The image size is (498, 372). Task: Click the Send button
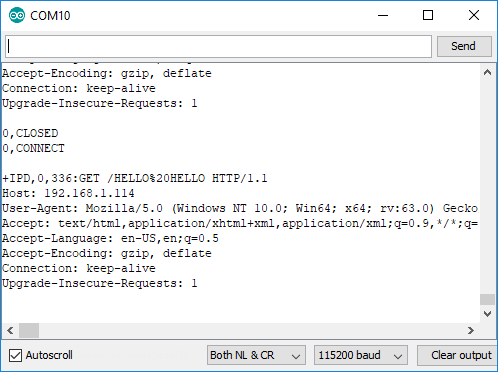point(464,46)
